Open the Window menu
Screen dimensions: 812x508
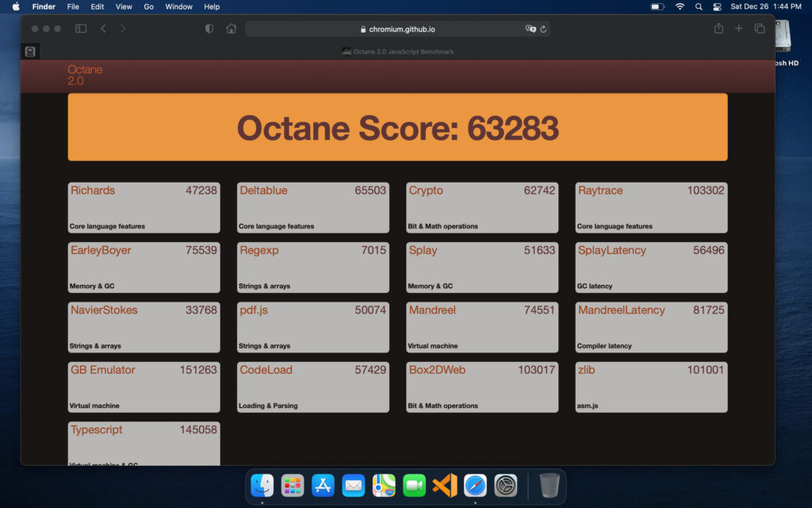pyautogui.click(x=178, y=6)
